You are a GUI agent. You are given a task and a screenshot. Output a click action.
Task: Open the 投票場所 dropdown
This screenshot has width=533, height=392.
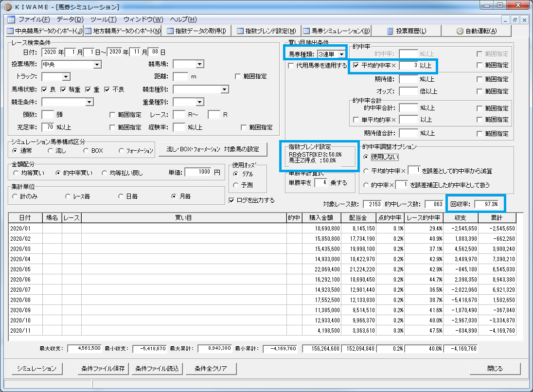click(x=97, y=65)
